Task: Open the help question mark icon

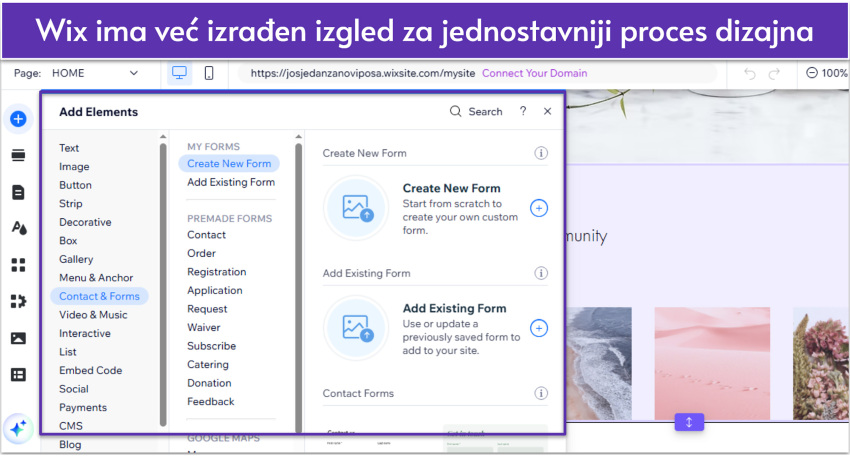Action: (x=523, y=111)
